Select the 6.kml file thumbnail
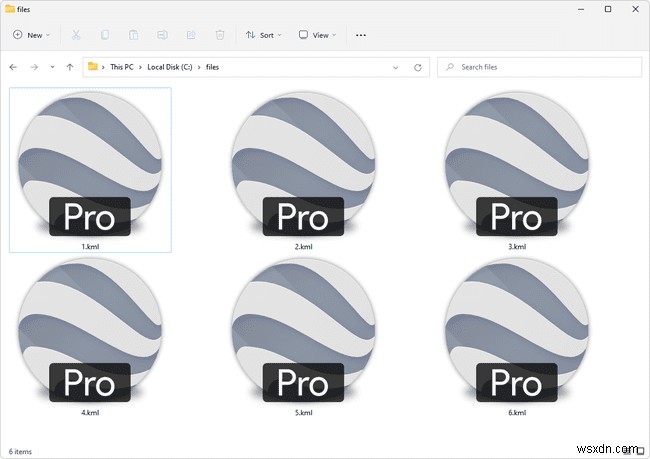The height and width of the screenshot is (459, 650). click(517, 330)
